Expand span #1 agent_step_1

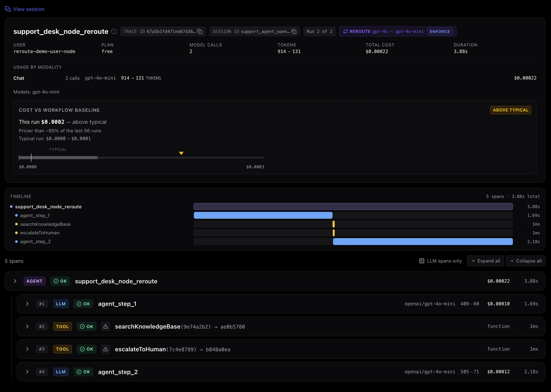pos(27,304)
